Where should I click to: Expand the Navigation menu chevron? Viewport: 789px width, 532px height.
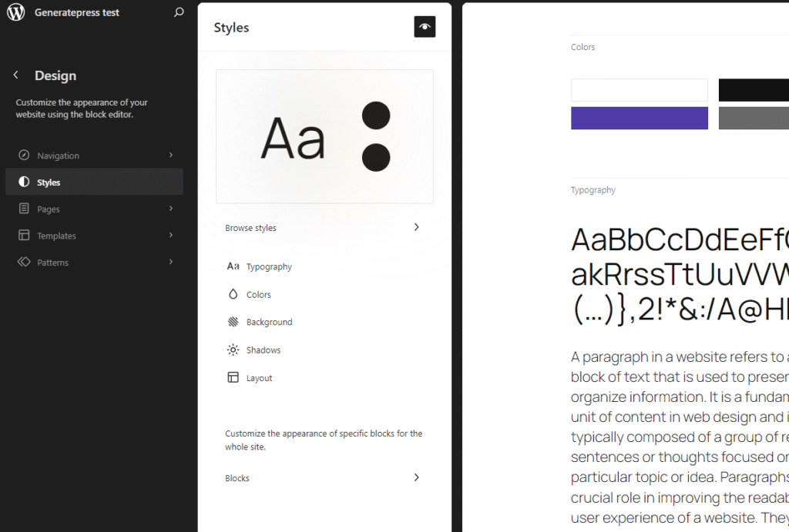point(170,156)
